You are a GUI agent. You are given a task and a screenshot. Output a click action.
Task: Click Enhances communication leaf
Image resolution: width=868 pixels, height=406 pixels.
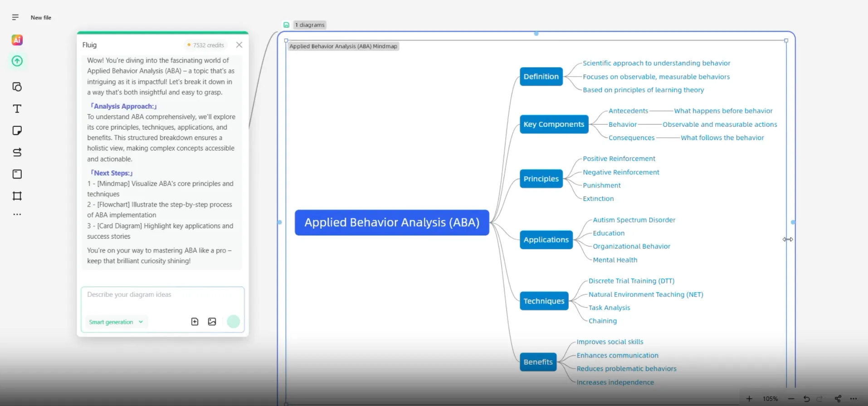tap(617, 356)
